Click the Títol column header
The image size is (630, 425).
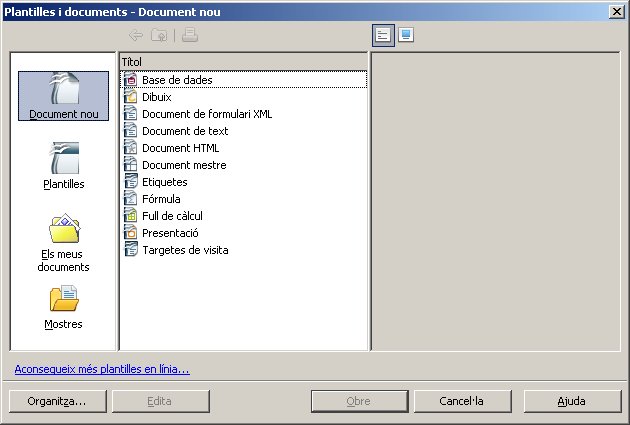243,62
